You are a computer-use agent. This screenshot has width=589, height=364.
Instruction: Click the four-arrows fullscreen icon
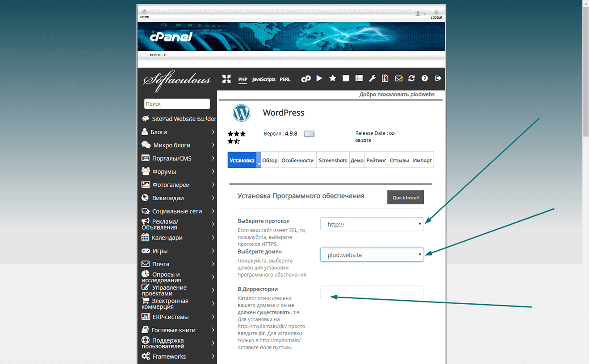[x=227, y=79]
